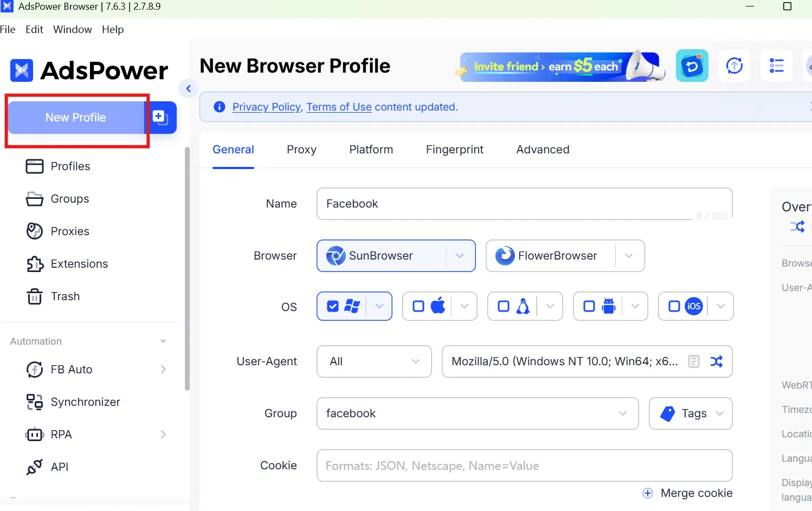Image resolution: width=812 pixels, height=511 pixels.
Task: Click the blue tag icon in Tags
Action: coord(668,413)
